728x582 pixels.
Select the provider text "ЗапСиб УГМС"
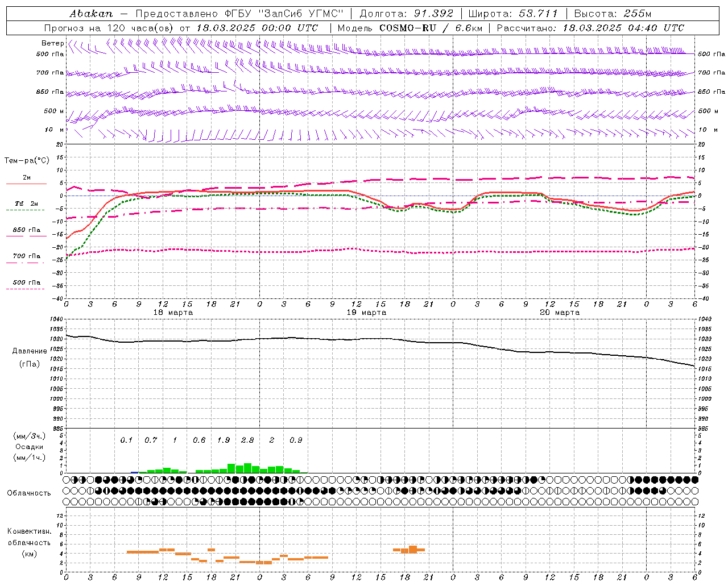coord(301,14)
